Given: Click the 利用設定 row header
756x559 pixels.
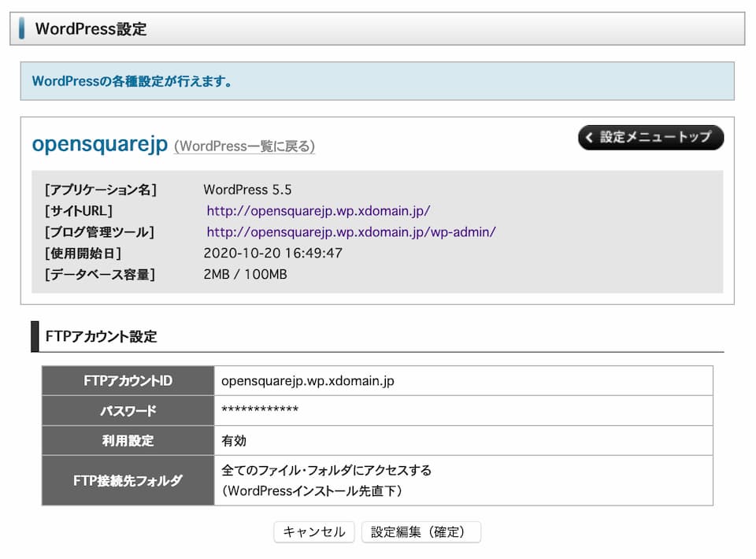Looking at the screenshot, I should tap(128, 441).
